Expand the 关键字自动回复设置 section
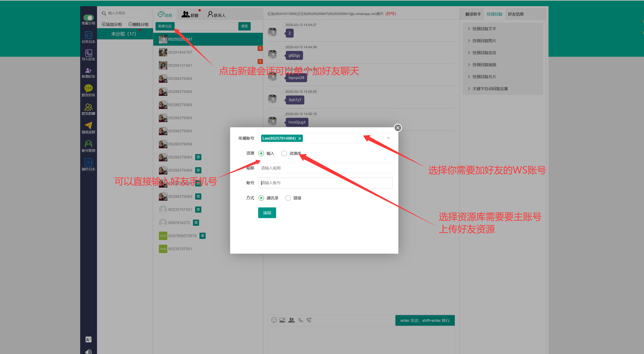Viewport: 644px width, 354px height. 490,89
